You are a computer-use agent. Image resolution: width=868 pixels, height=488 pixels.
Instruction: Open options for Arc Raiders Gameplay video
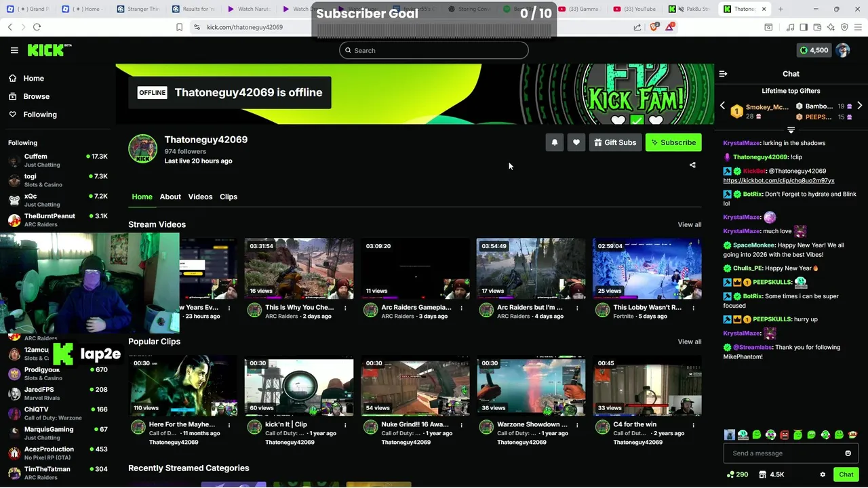[x=461, y=308]
